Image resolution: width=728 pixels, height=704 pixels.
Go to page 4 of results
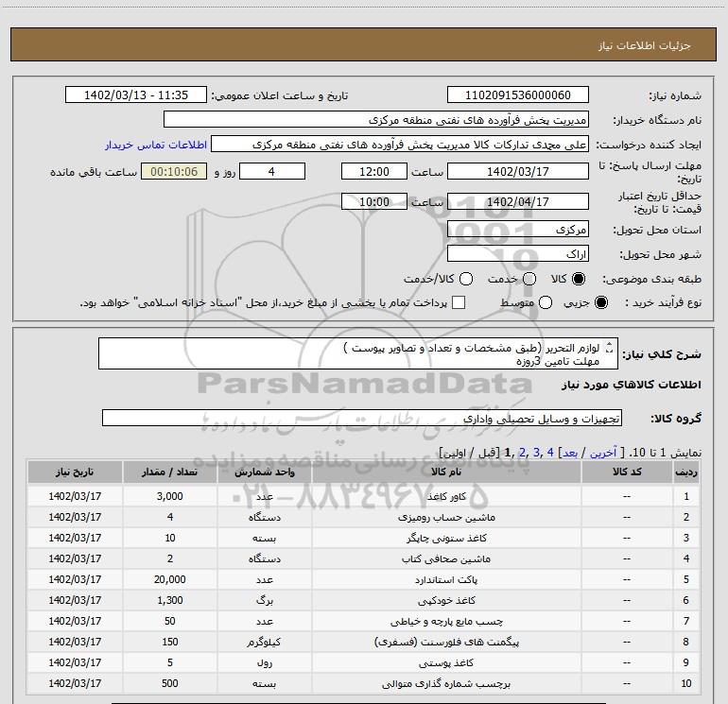click(550, 453)
